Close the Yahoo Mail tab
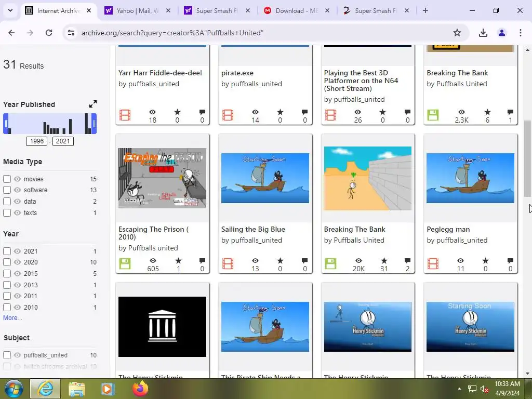This screenshot has height=399, width=532. [x=168, y=10]
